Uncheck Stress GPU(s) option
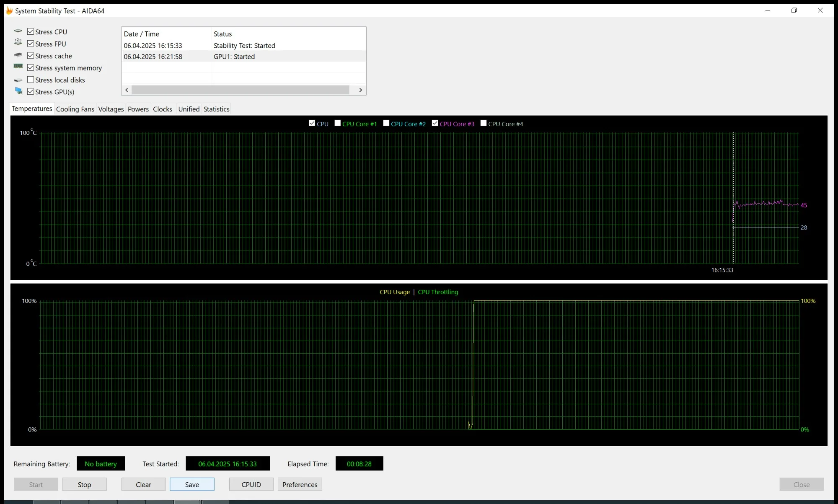This screenshot has height=504, width=838. (31, 91)
